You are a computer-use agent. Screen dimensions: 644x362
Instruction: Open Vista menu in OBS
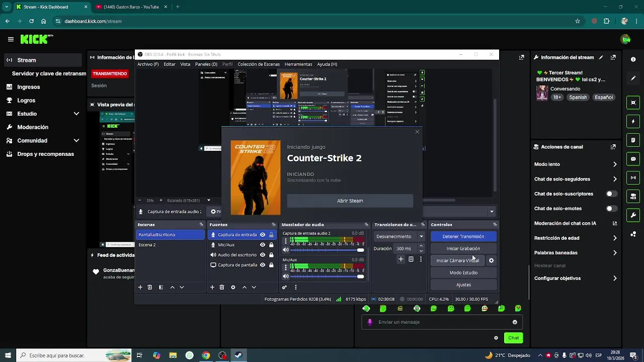point(185,64)
